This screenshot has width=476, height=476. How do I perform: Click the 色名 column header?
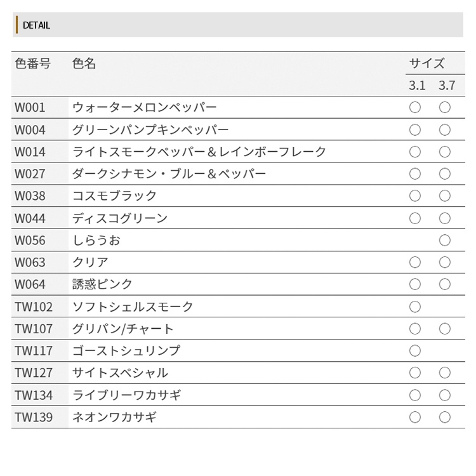tap(84, 63)
